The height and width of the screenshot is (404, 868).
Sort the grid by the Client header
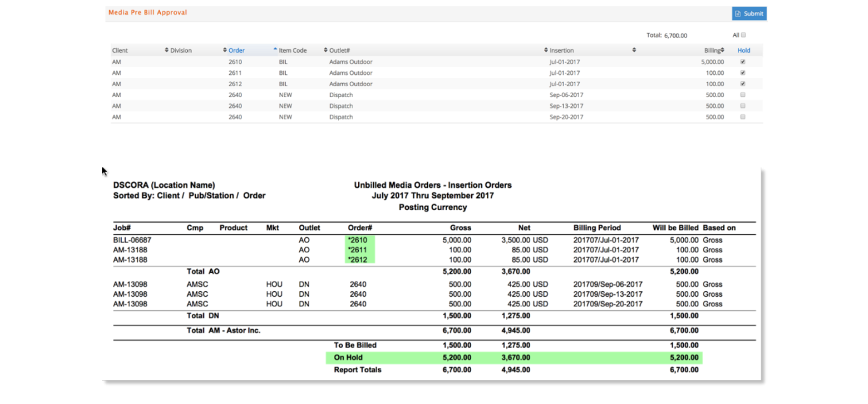pos(120,51)
